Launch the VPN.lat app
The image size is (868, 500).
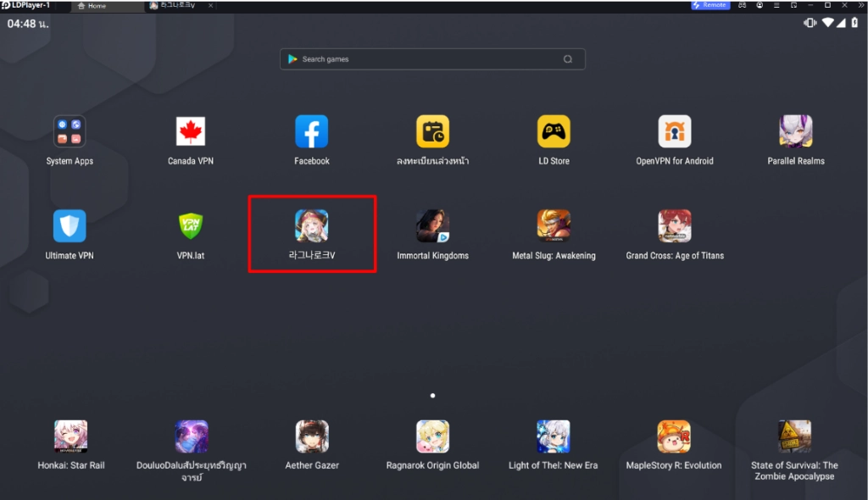coord(191,226)
